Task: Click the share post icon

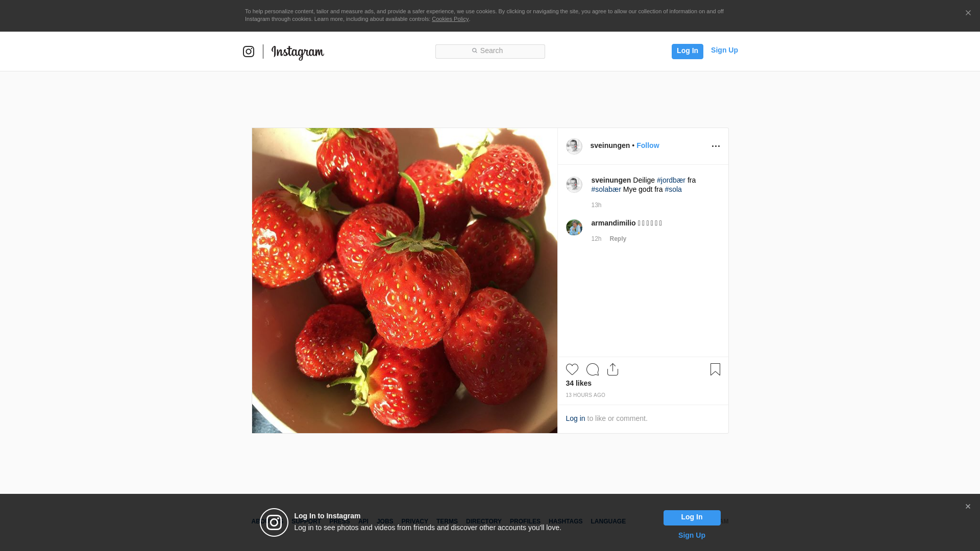Action: pos(613,369)
